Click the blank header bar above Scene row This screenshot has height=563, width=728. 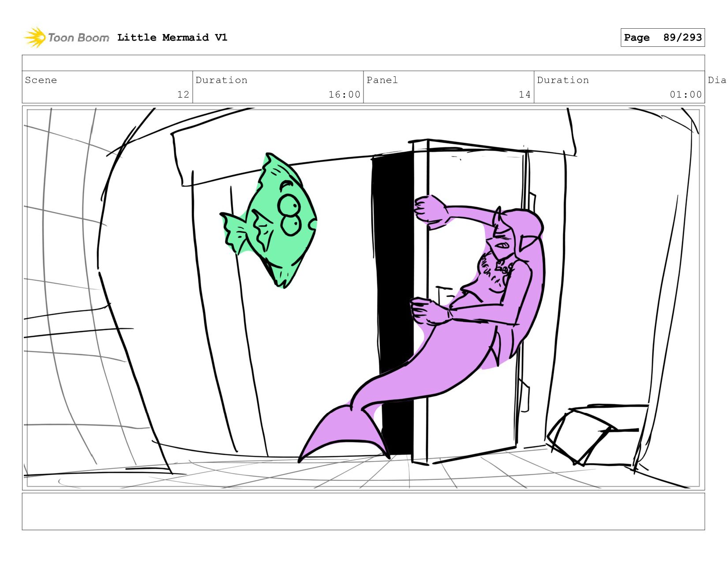coord(363,63)
